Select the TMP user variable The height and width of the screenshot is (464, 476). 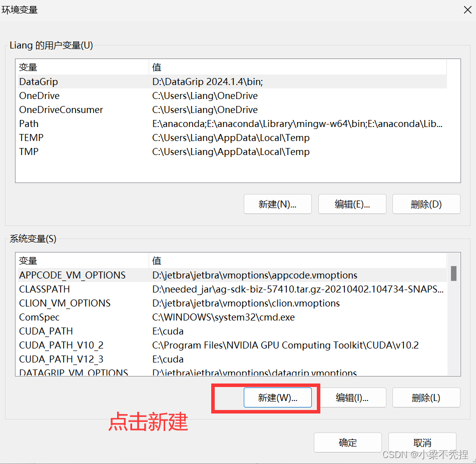tap(232, 151)
